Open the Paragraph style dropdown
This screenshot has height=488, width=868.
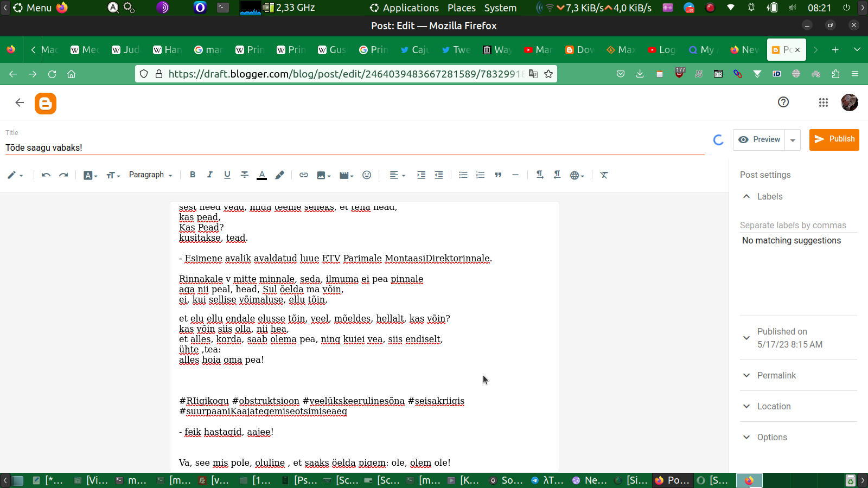(150, 175)
